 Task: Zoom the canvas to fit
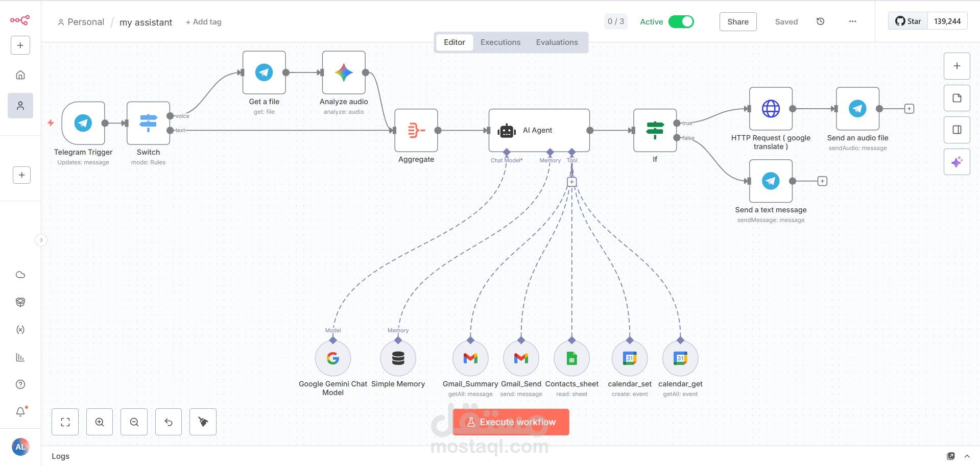click(65, 422)
